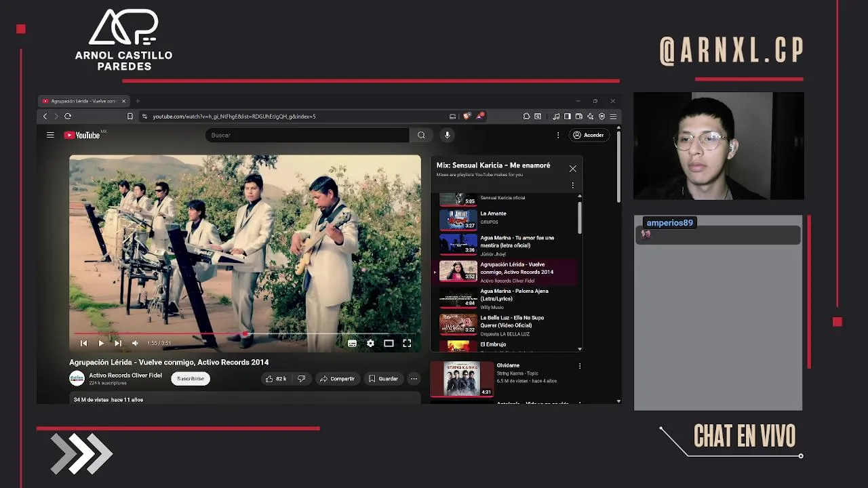The width and height of the screenshot is (868, 488).
Task: Start voice search with the microphone
Action: 447,135
